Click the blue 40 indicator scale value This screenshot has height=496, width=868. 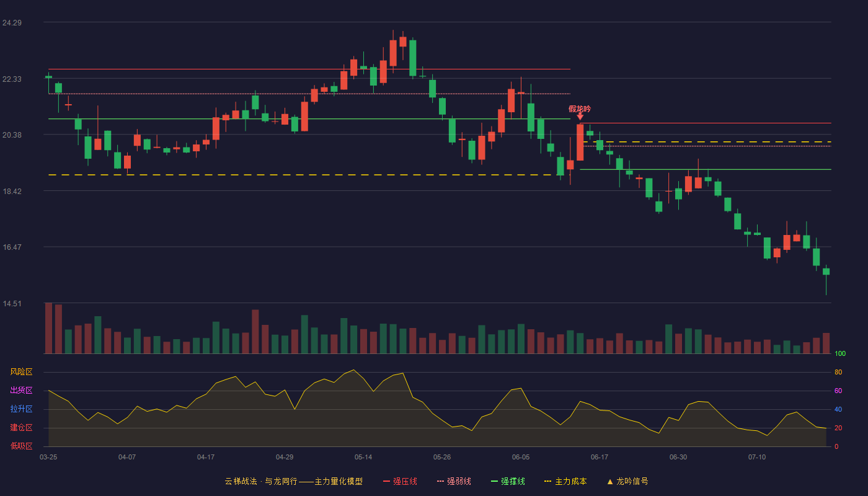838,409
